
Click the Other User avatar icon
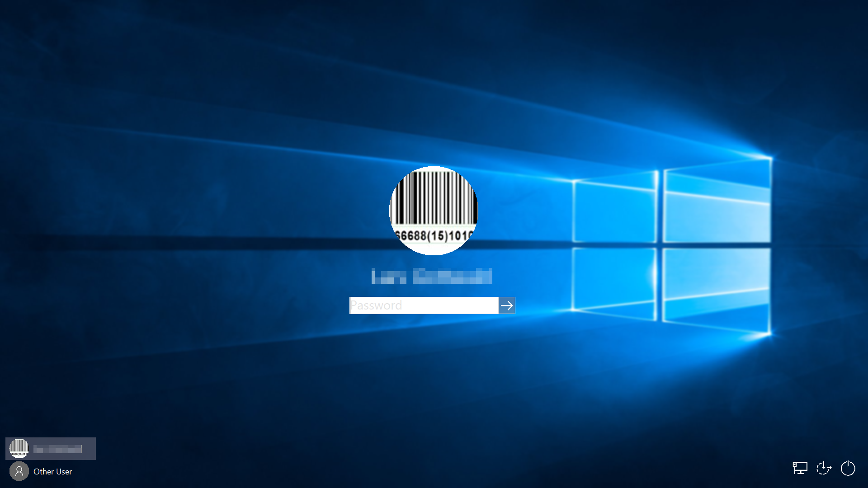click(19, 471)
